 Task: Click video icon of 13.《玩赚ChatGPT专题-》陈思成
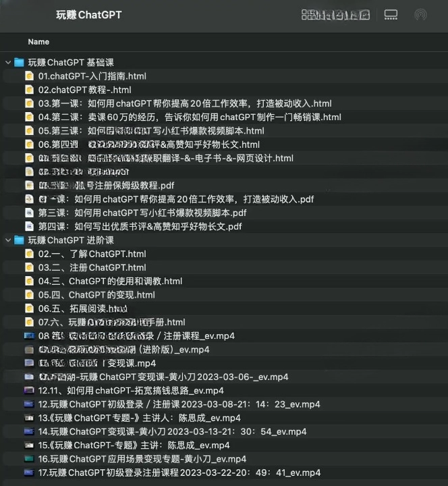pyautogui.click(x=29, y=418)
